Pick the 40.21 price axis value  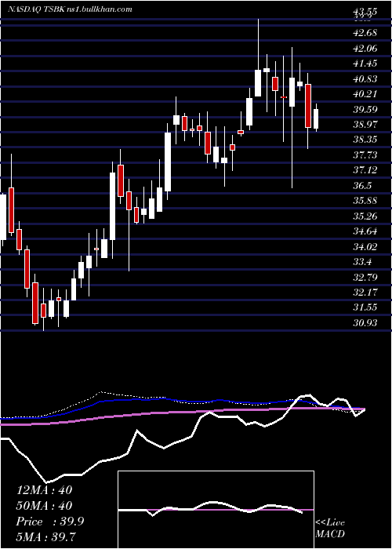click(365, 94)
